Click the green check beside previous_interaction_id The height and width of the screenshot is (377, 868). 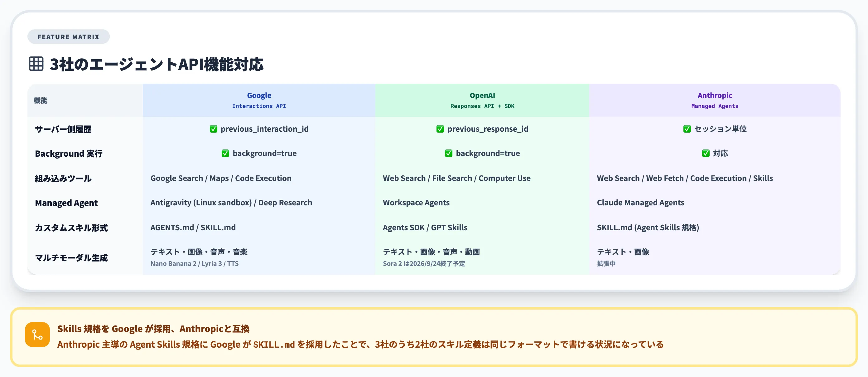(x=213, y=129)
